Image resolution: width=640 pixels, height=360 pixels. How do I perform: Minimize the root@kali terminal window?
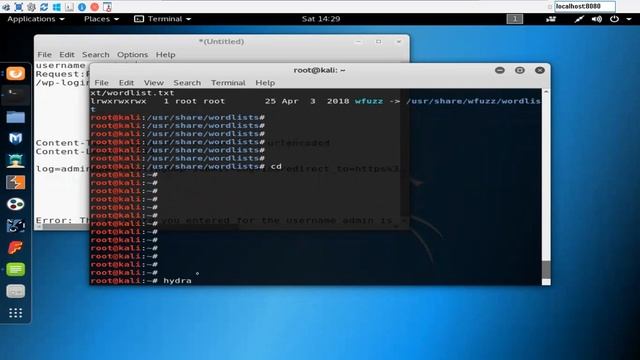[500, 70]
